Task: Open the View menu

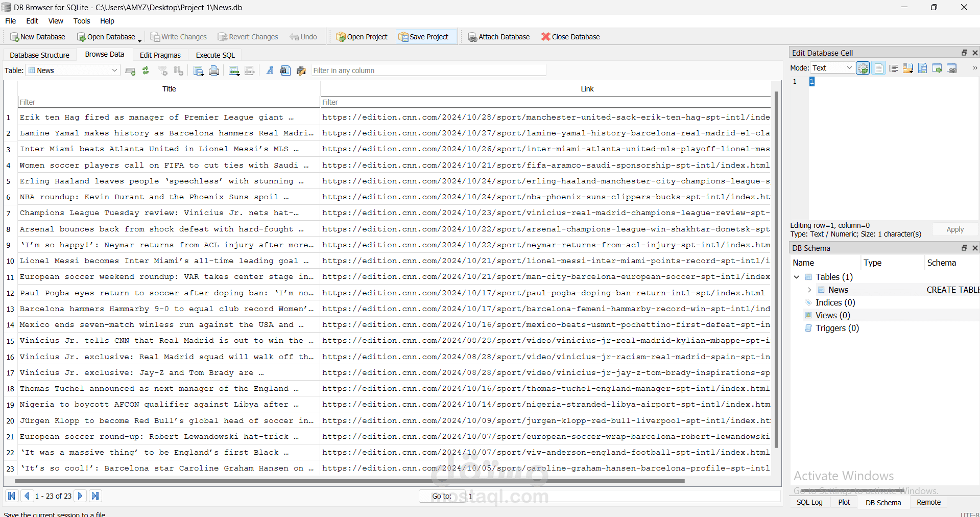Action: (x=56, y=21)
